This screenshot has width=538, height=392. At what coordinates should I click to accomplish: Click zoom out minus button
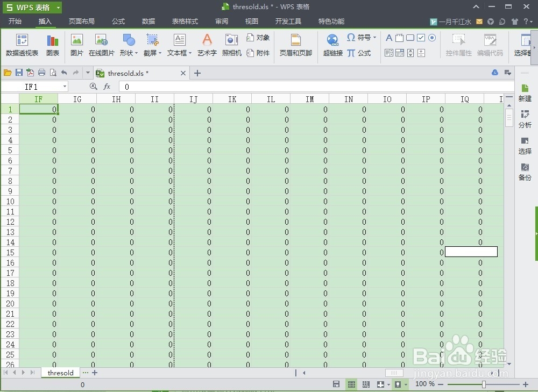pyautogui.click(x=441, y=384)
